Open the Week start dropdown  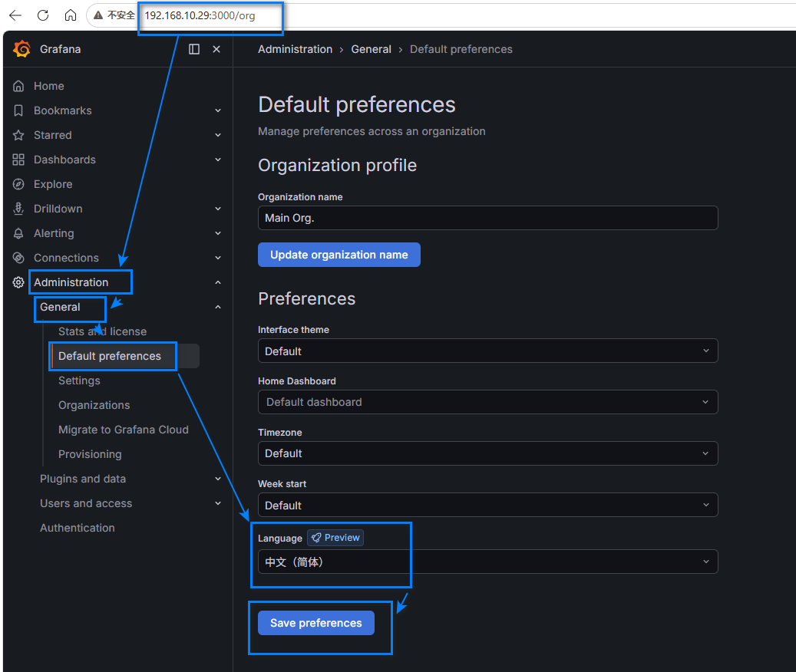[x=488, y=505]
